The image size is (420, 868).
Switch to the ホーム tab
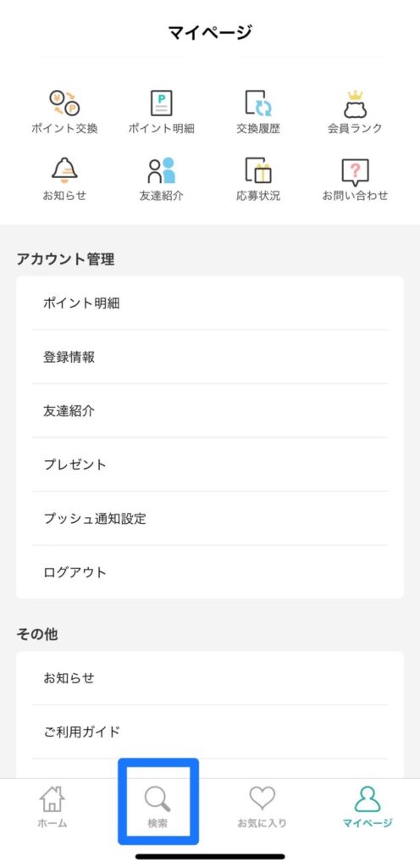tap(52, 807)
